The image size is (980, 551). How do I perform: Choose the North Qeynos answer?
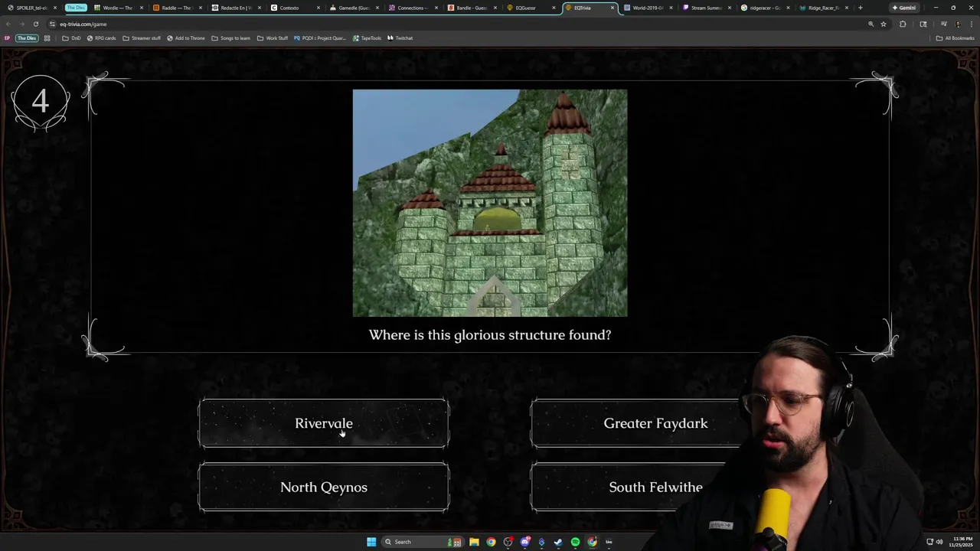[324, 487]
